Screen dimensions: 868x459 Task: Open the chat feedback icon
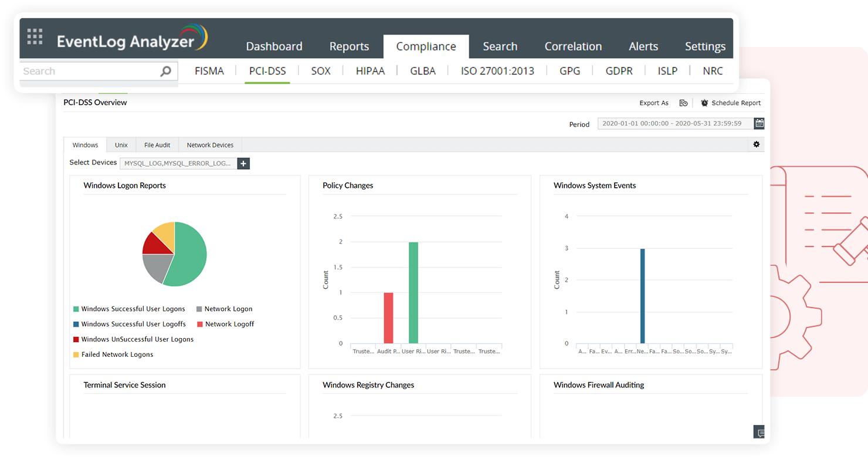[760, 432]
